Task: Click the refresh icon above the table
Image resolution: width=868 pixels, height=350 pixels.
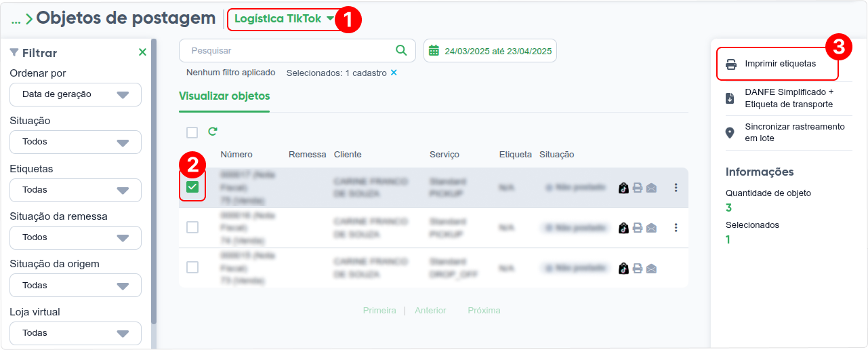Action: click(213, 132)
